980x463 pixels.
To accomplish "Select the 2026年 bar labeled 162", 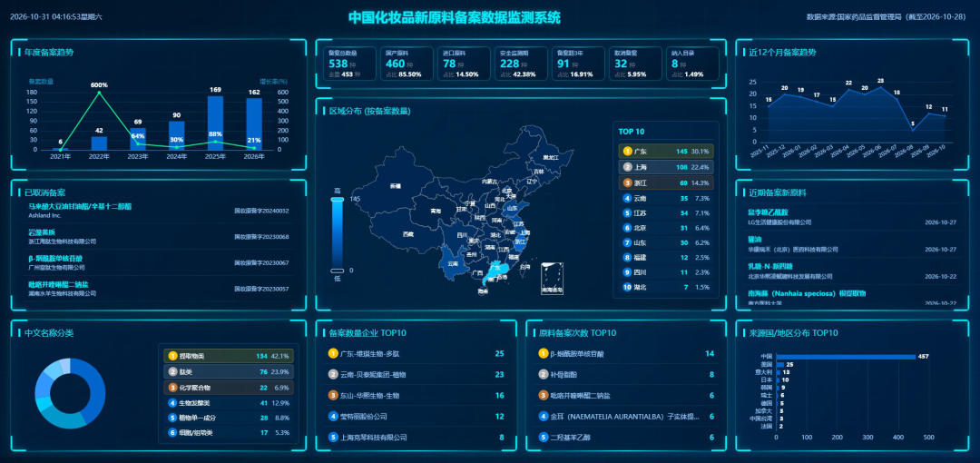I will [x=254, y=124].
